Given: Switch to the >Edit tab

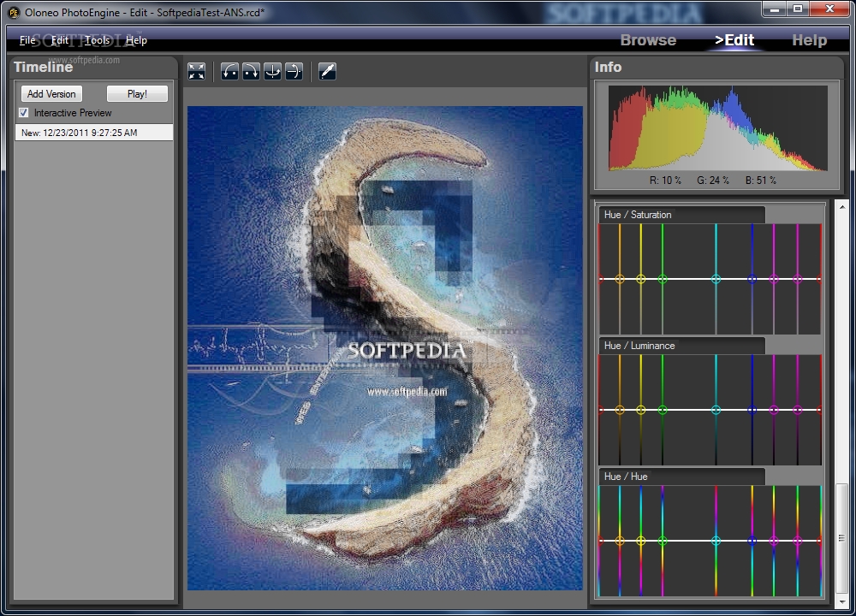Looking at the screenshot, I should point(734,40).
